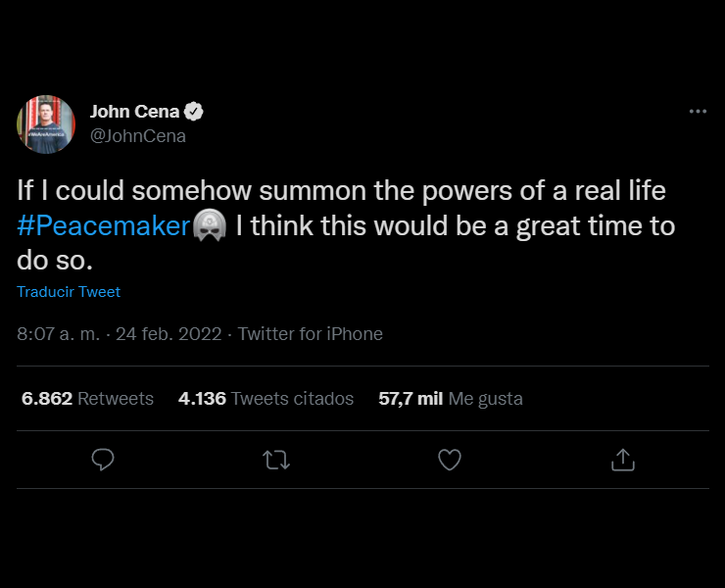
Task: Click the blue verified badge icon
Action: [195, 112]
